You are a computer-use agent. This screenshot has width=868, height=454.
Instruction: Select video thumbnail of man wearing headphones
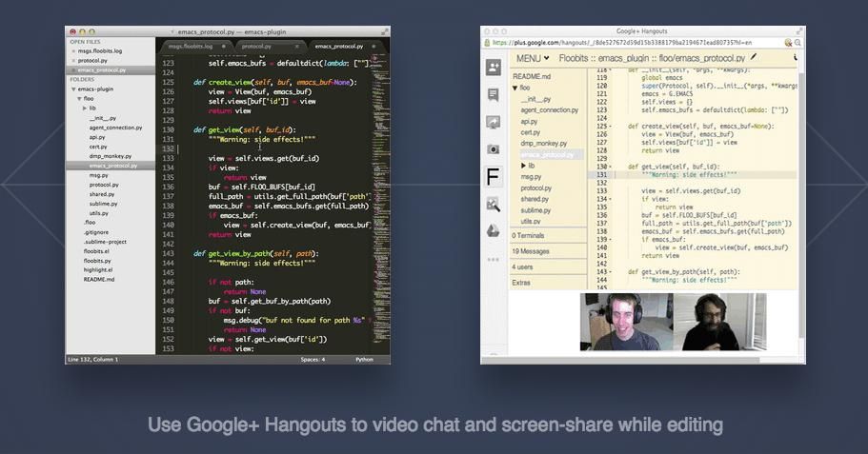[627, 322]
